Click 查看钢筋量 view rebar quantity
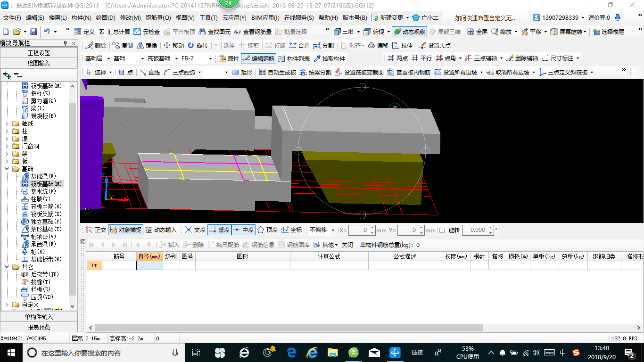Screen dimensions: 644x362 [253, 32]
